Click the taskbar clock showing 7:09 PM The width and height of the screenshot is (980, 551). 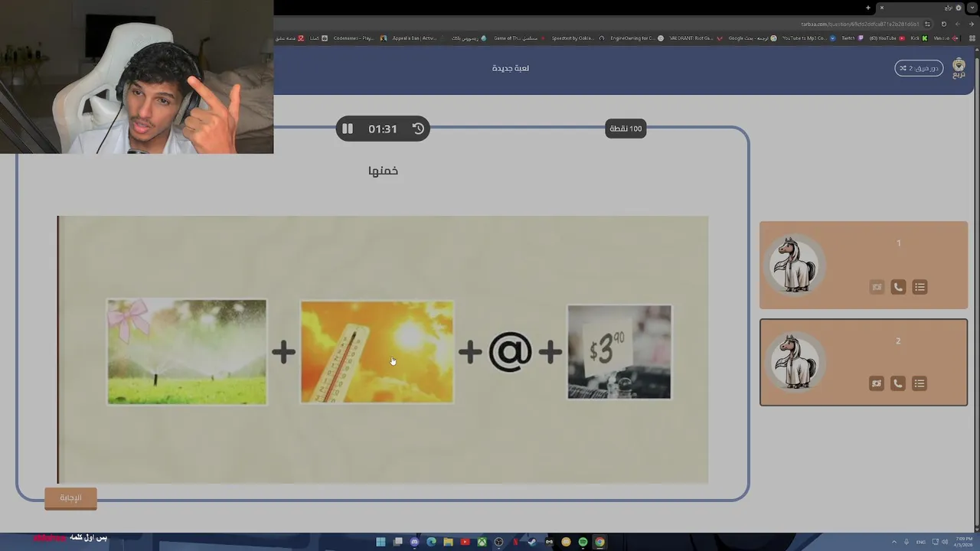point(963,542)
